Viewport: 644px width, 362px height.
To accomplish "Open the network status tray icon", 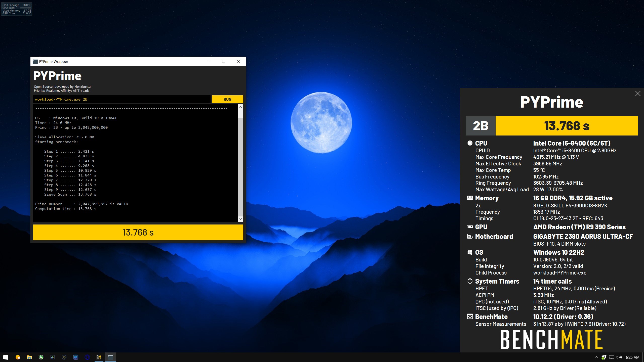I will click(x=612, y=357).
